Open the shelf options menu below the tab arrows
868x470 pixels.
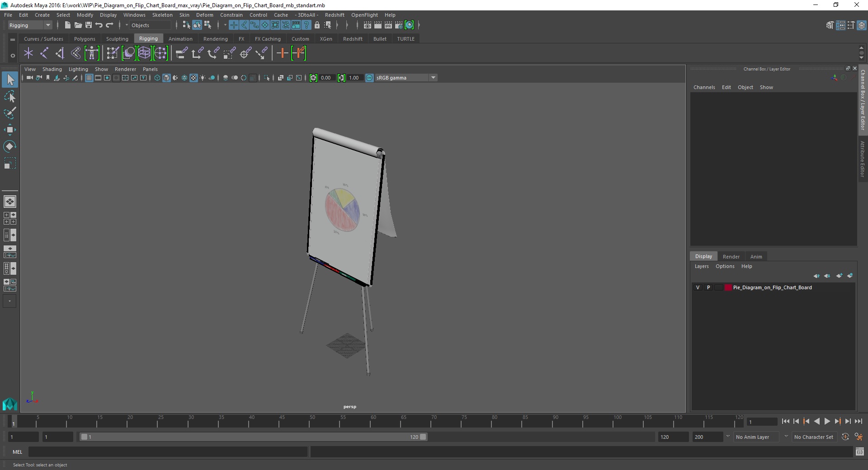pos(13,56)
